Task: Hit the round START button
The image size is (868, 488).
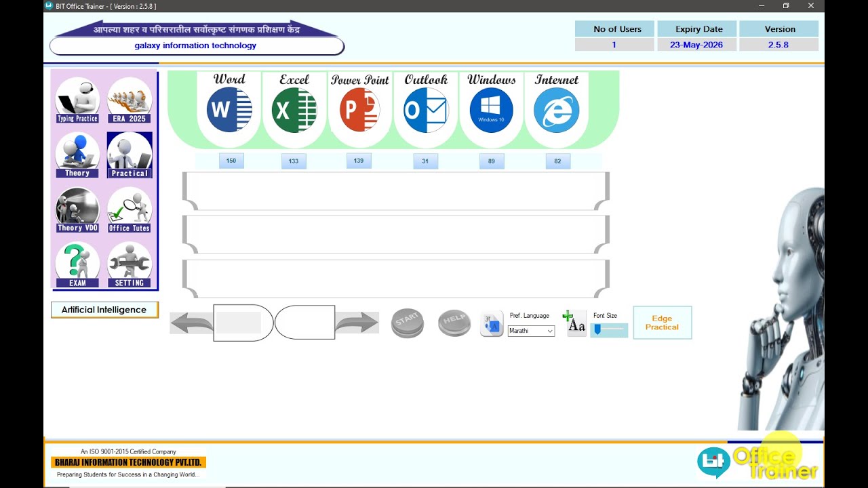Action: tap(408, 323)
